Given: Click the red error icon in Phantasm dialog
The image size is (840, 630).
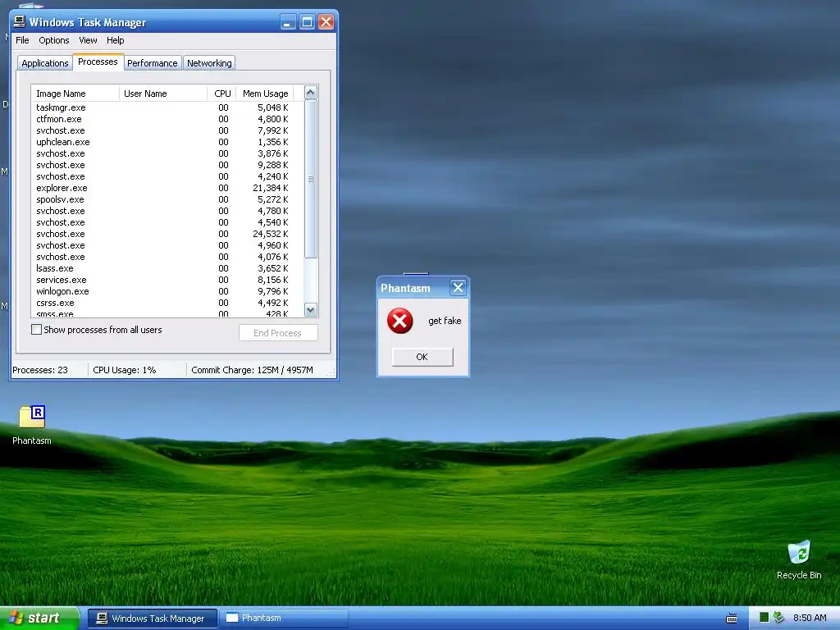Looking at the screenshot, I should (399, 321).
